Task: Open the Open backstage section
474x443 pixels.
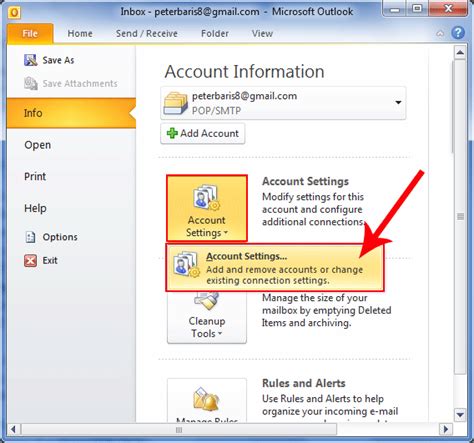Action: pyautogui.click(x=38, y=145)
